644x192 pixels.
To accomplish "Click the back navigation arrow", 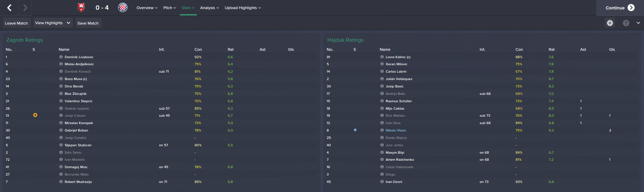I will click(x=9, y=8).
